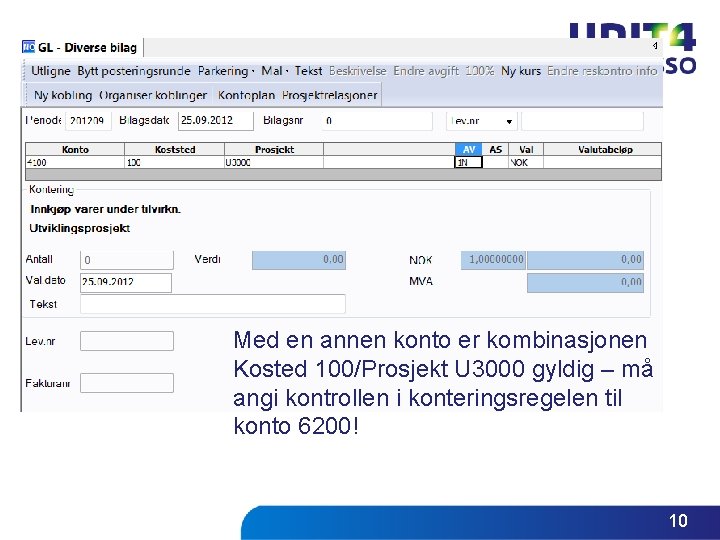Select the Koststed cell showing 100
The height and width of the screenshot is (540, 720).
pos(174,163)
